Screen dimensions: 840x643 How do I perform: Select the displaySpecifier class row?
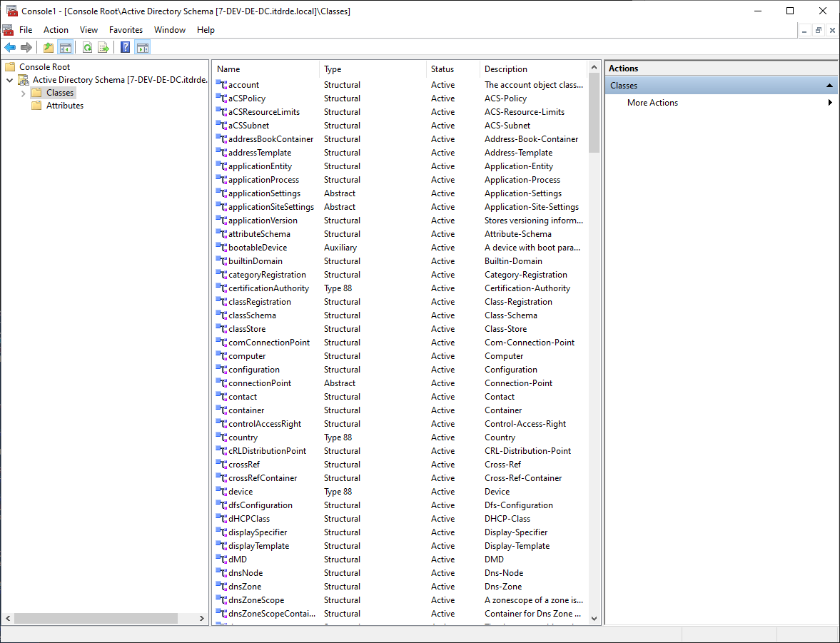tap(400, 532)
